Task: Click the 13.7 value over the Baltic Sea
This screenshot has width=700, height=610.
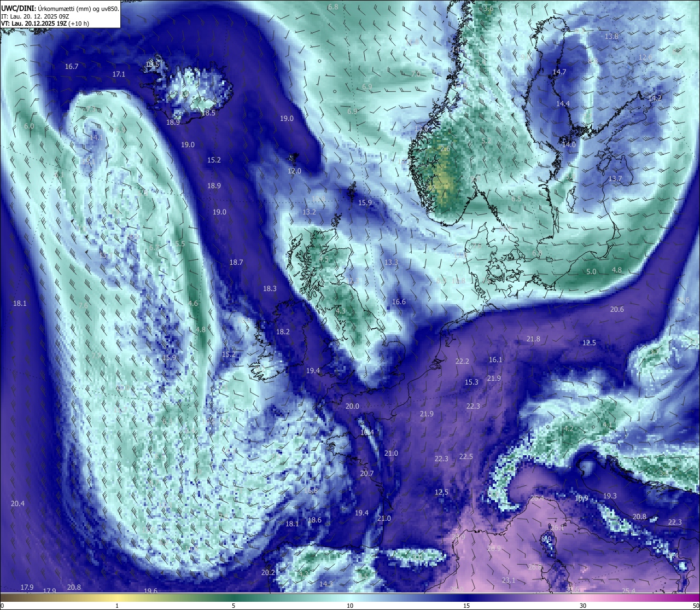Action: (615, 178)
